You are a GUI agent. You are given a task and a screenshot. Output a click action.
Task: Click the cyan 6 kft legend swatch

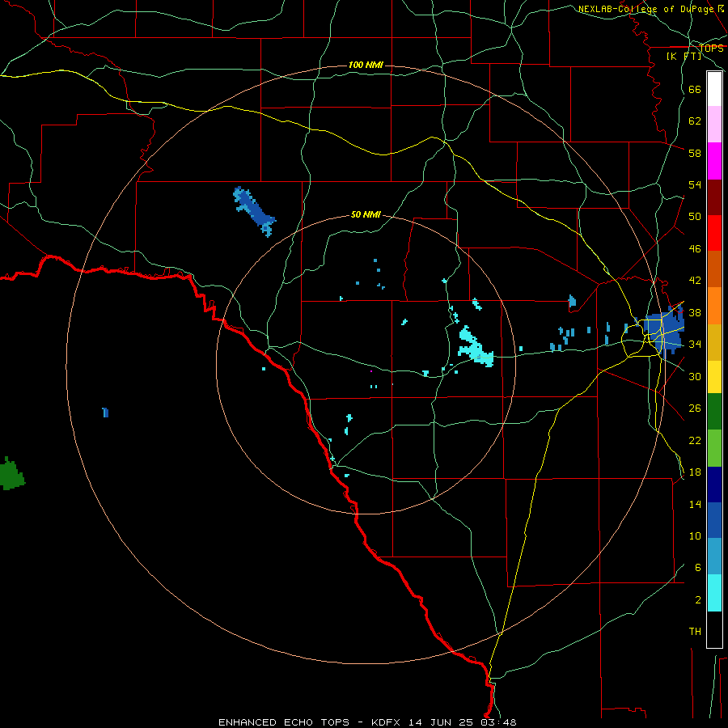714,593
